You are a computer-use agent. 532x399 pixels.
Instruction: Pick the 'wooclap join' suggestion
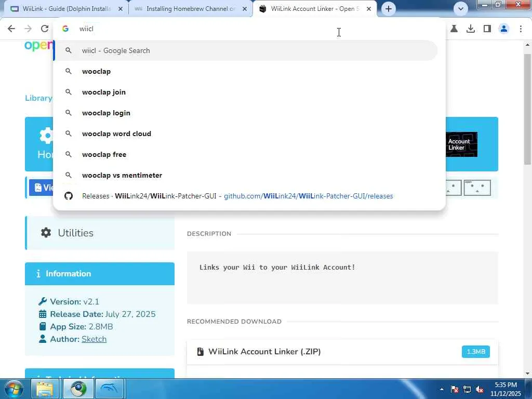246,92
